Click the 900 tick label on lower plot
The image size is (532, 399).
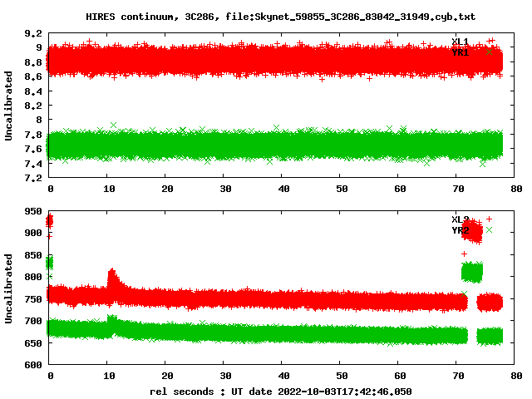point(33,233)
